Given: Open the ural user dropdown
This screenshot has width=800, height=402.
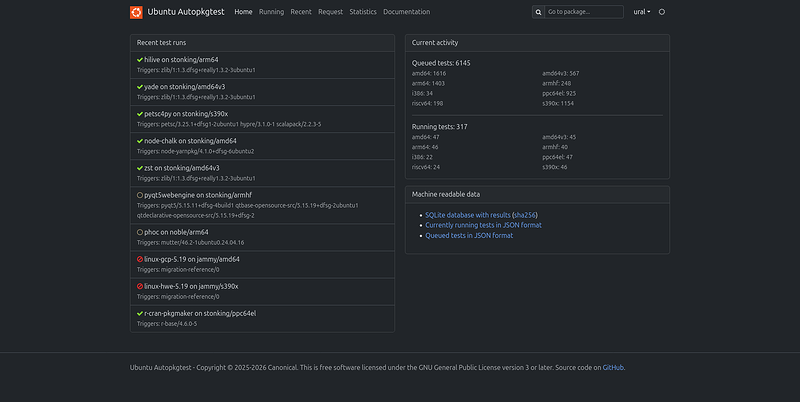Looking at the screenshot, I should tap(642, 12).
